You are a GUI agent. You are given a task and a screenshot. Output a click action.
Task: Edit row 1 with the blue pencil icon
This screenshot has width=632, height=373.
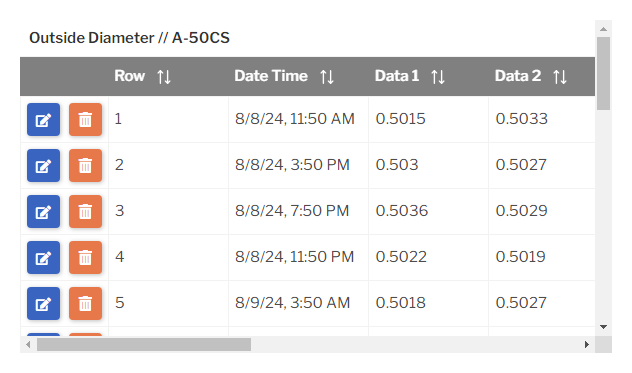click(44, 119)
